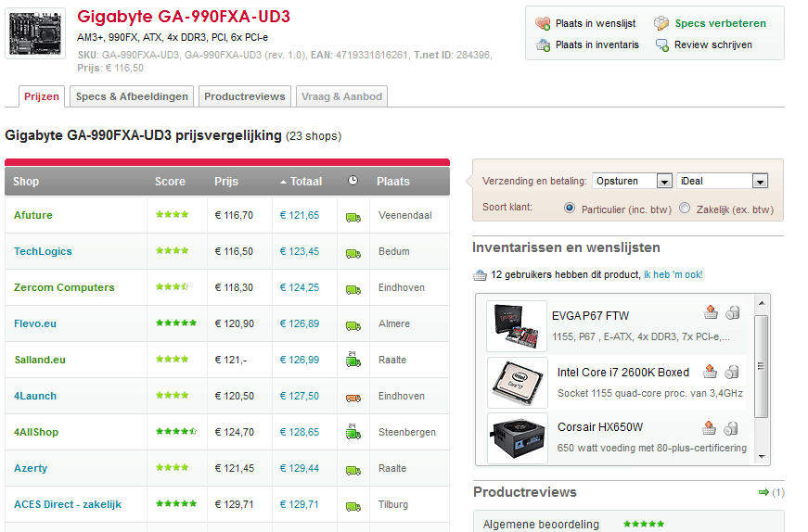Click the delivery truck icon in Flevo.eu row
The height and width of the screenshot is (532, 808).
(353, 325)
